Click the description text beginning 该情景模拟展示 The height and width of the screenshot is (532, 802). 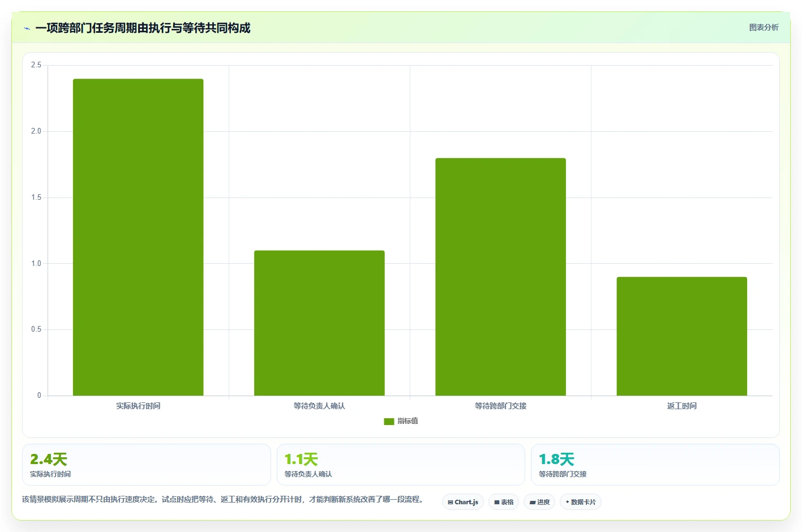222,499
